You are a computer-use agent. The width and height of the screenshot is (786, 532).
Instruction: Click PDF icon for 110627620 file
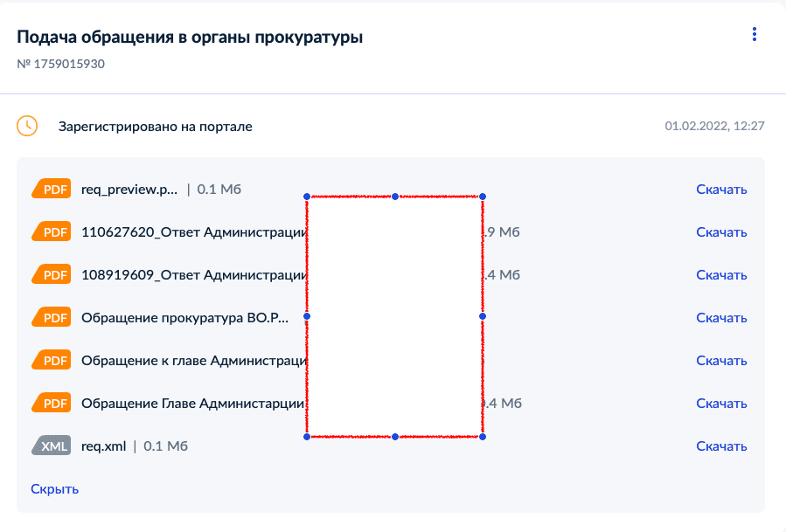pyautogui.click(x=51, y=232)
